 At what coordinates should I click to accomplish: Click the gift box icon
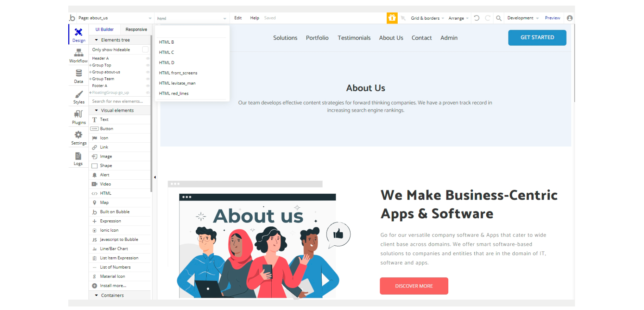[x=392, y=18]
